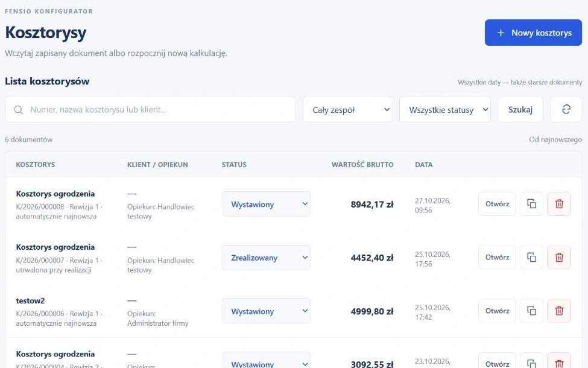Click the date 25.10.2026, 17:56

pos(432,259)
